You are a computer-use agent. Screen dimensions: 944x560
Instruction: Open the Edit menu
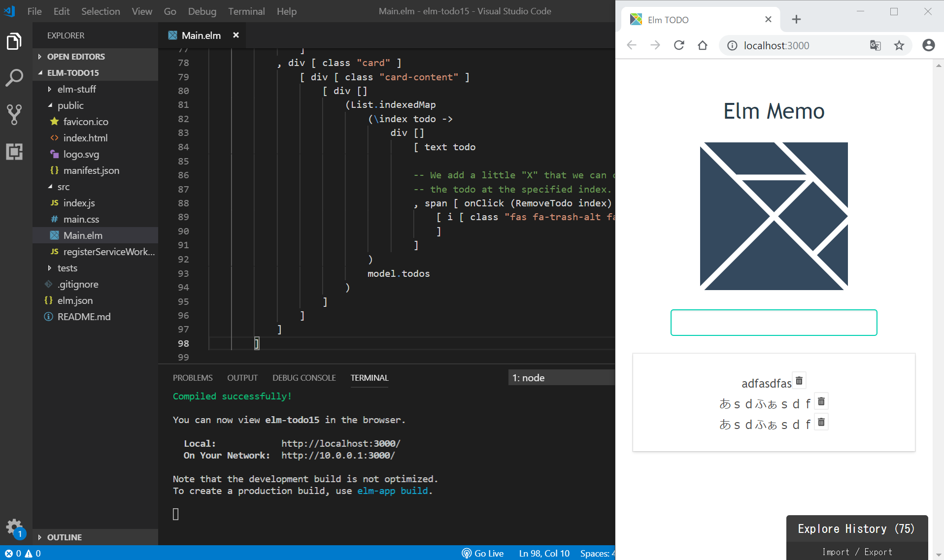62,11
